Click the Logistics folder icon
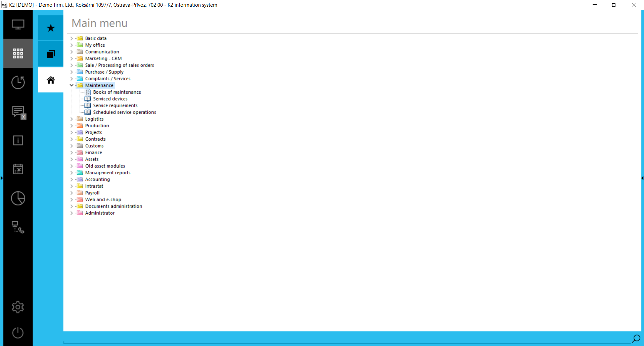Viewport: 644px width, 346px height. point(80,119)
